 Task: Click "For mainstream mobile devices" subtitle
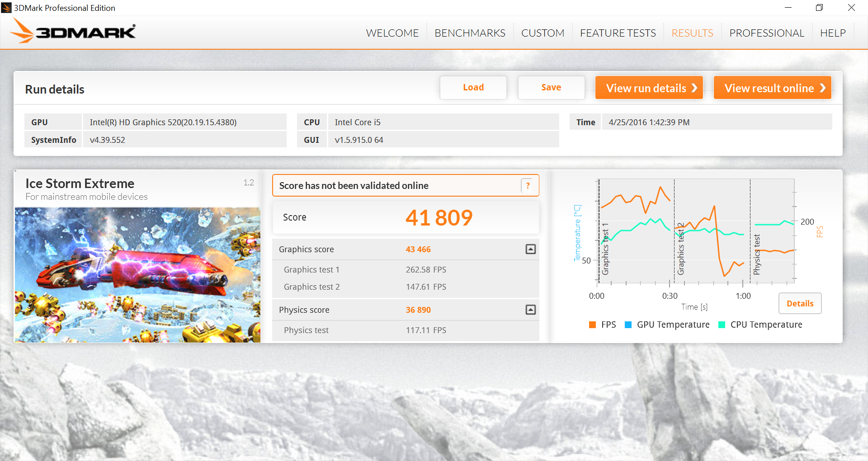pyautogui.click(x=86, y=197)
